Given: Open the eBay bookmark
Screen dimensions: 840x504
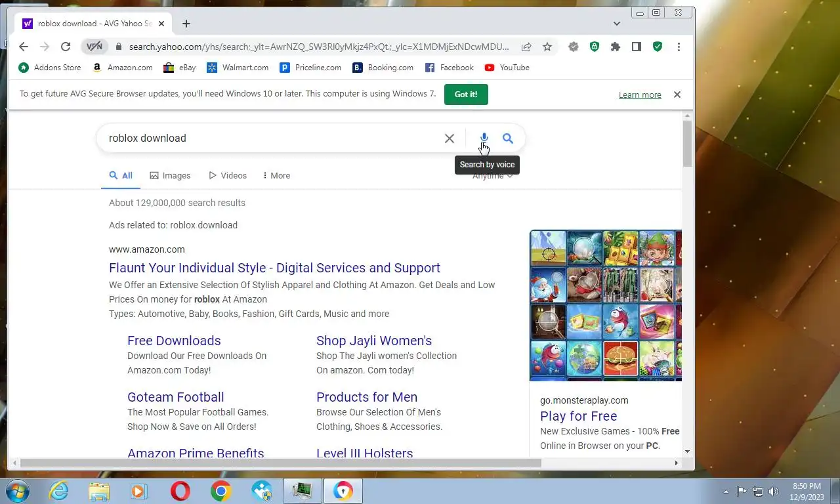Looking at the screenshot, I should [x=180, y=68].
